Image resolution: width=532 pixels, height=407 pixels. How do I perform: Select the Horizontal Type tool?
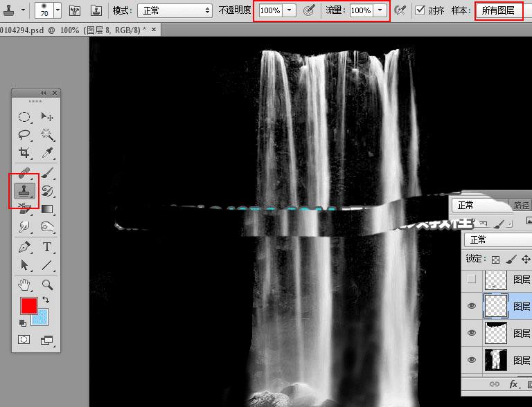point(47,247)
